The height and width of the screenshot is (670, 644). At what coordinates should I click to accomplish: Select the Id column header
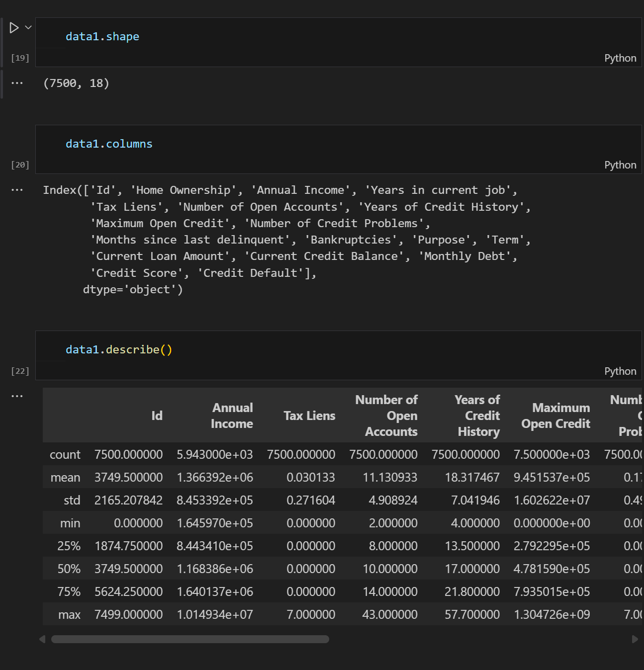click(x=157, y=416)
